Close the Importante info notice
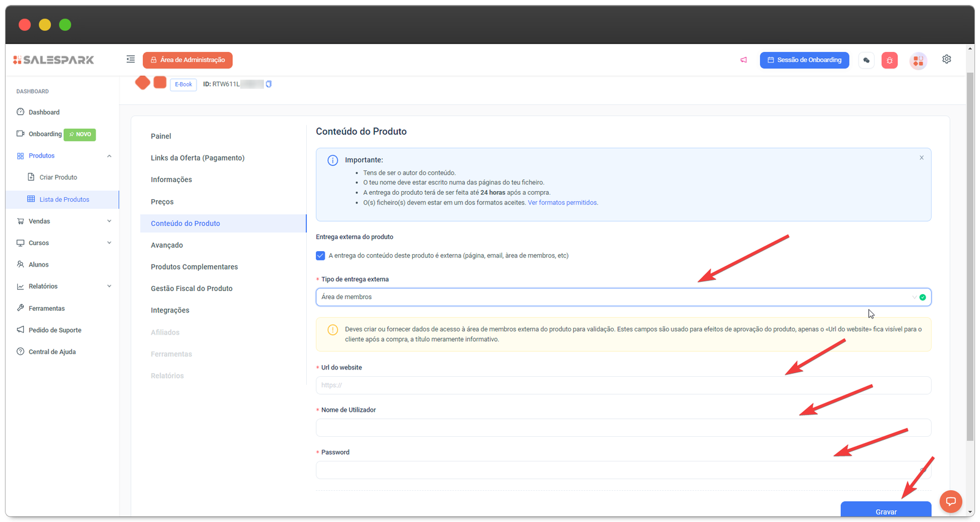The width and height of the screenshot is (980, 522). [x=921, y=158]
